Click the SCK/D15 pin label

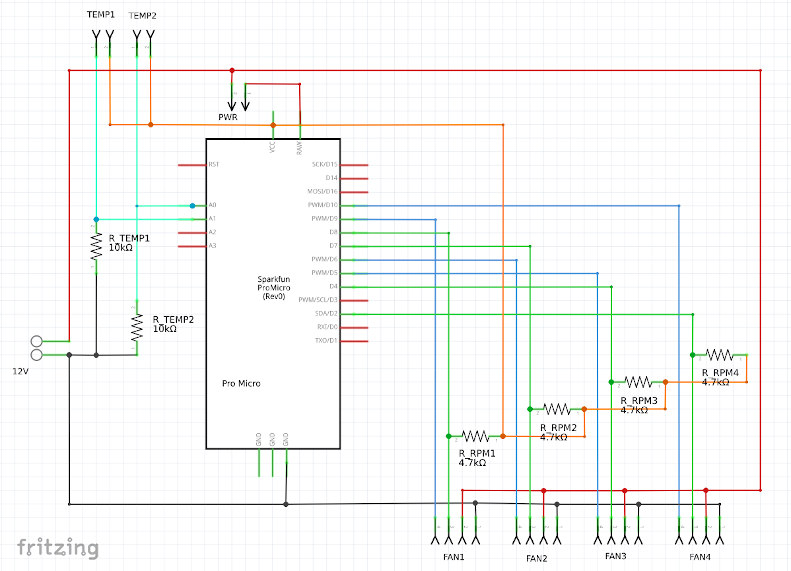324,164
